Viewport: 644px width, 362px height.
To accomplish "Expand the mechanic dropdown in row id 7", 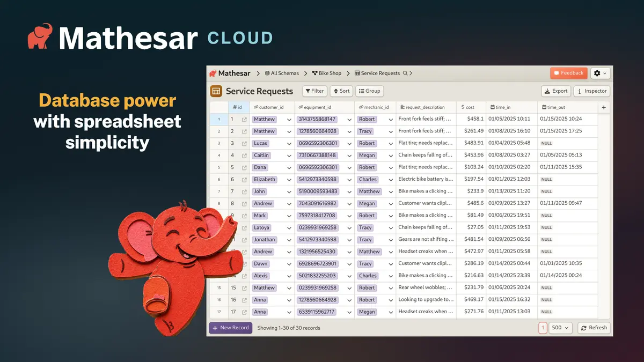I will [x=391, y=191].
